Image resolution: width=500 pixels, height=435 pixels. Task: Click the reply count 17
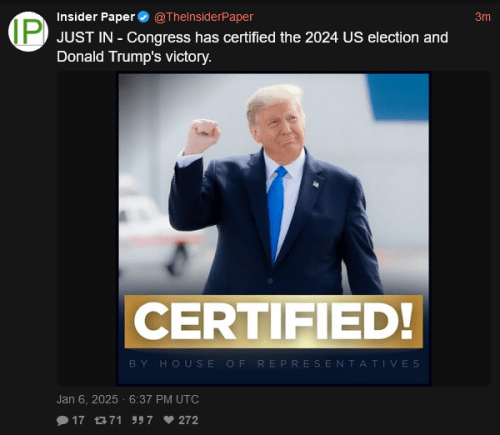click(x=78, y=420)
